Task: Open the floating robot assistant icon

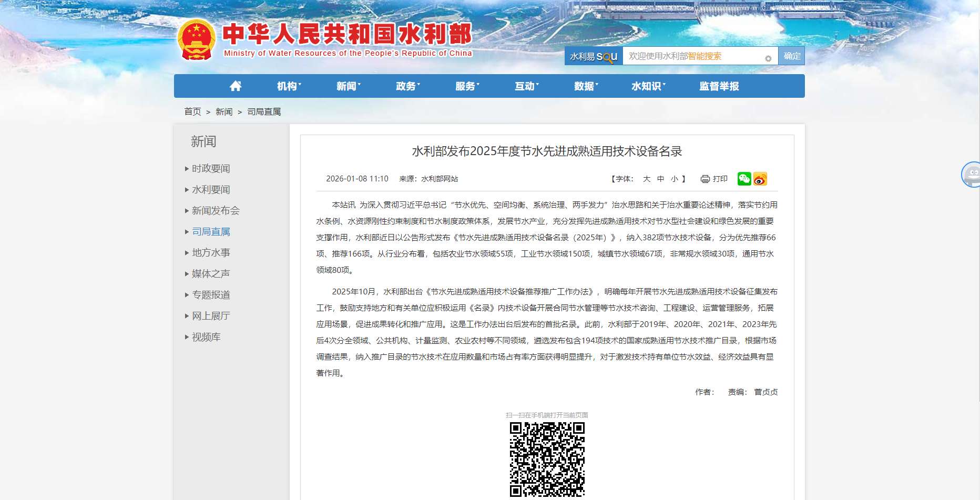Action: [x=972, y=175]
